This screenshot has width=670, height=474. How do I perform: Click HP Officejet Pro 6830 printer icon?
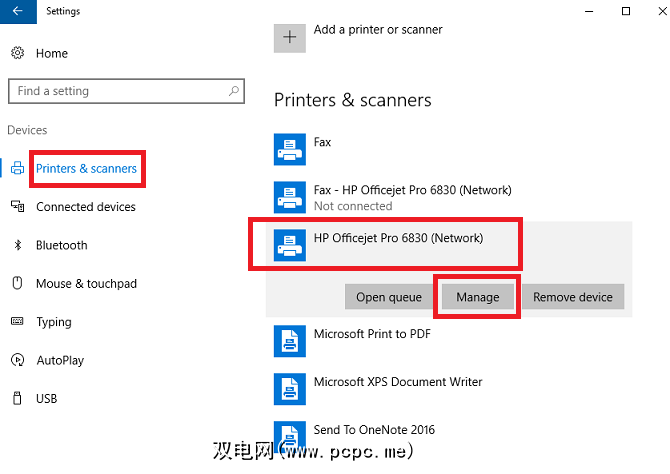pyautogui.click(x=290, y=244)
